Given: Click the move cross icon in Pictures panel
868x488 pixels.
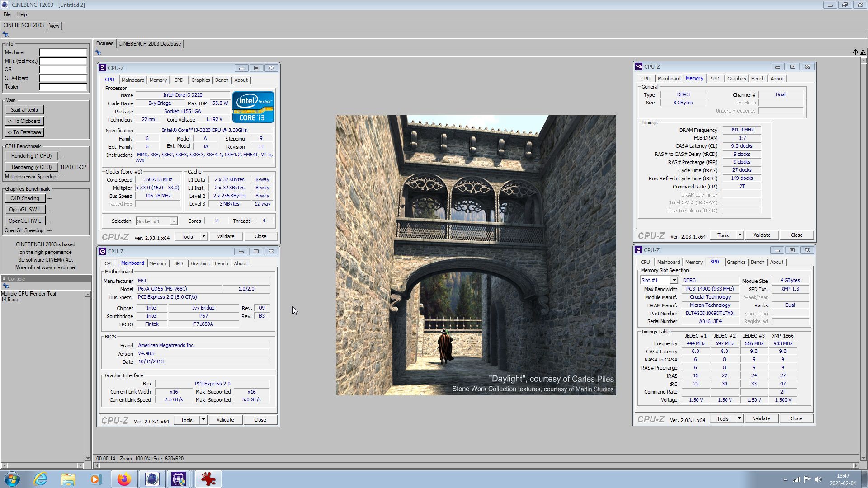Looking at the screenshot, I should point(855,52).
